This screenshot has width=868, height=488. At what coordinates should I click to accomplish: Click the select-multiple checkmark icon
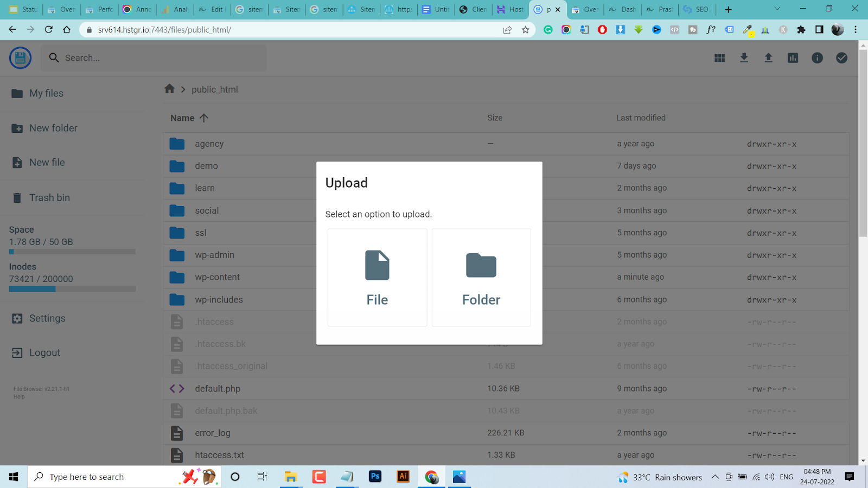(841, 58)
